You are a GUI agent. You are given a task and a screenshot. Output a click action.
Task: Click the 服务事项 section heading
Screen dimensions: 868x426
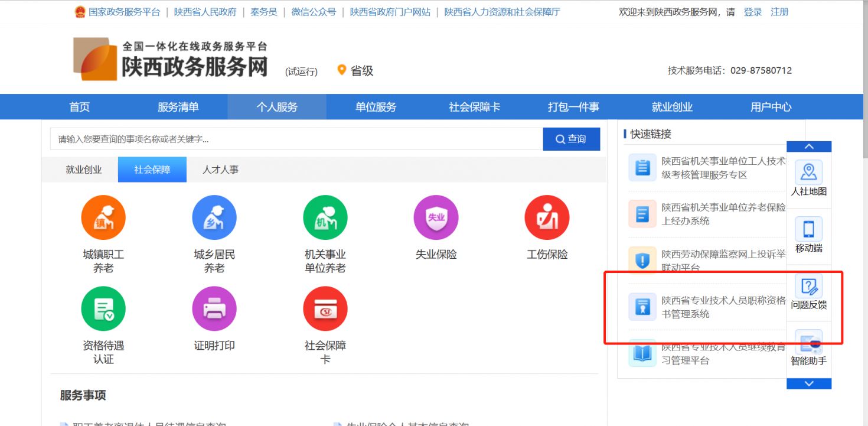click(83, 395)
